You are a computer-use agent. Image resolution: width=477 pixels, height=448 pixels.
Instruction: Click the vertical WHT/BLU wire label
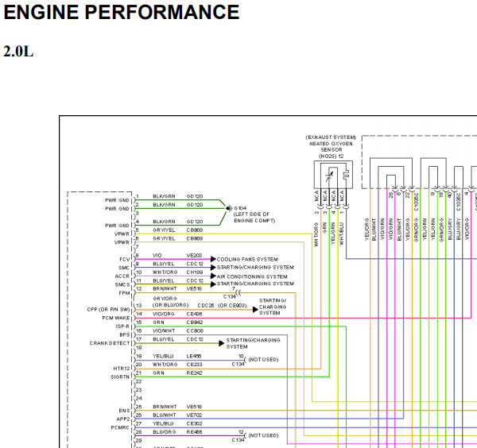(x=342, y=234)
